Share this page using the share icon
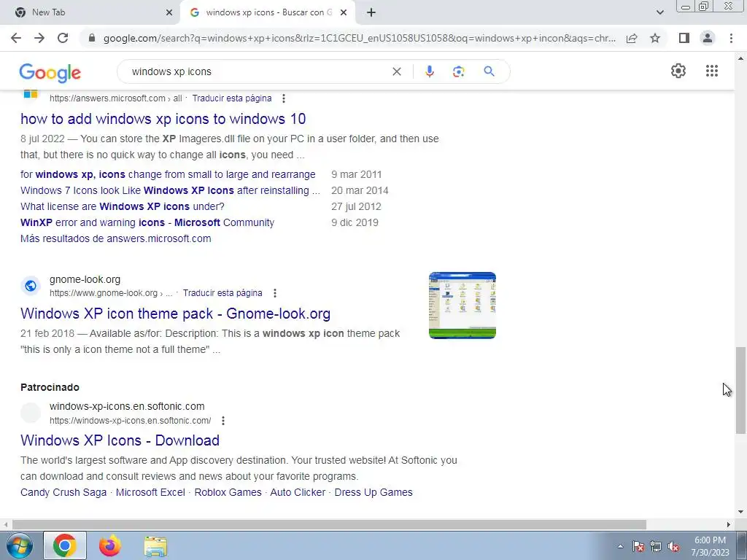The height and width of the screenshot is (560, 747). (632, 38)
